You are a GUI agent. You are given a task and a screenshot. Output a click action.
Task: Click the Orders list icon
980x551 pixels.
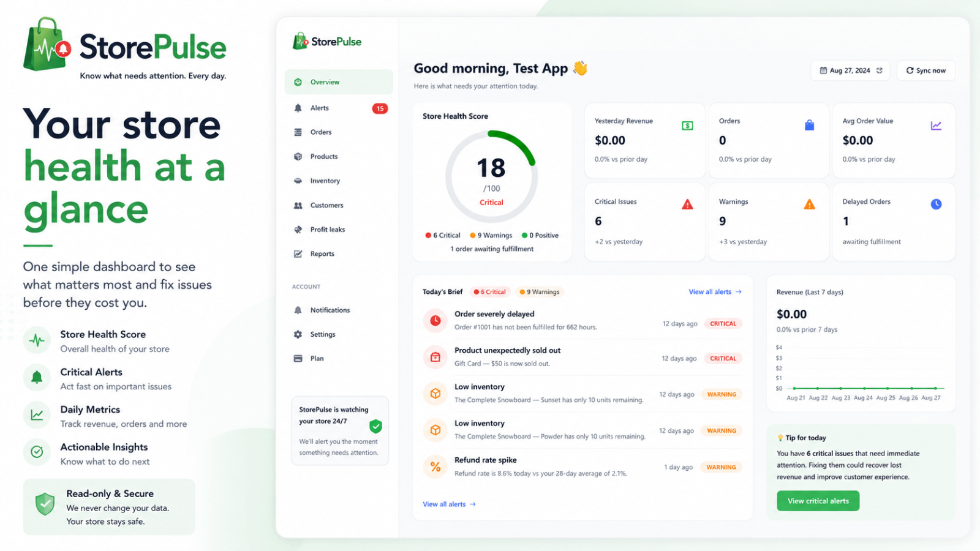click(298, 132)
